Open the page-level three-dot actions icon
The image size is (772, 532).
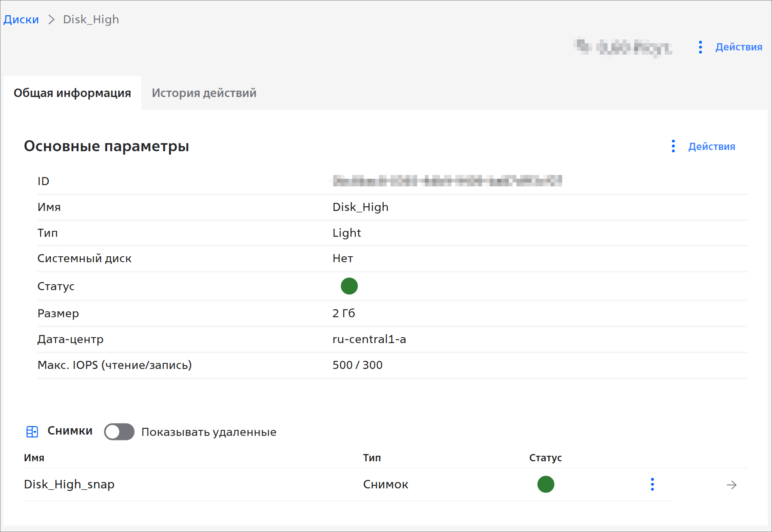[x=700, y=47]
